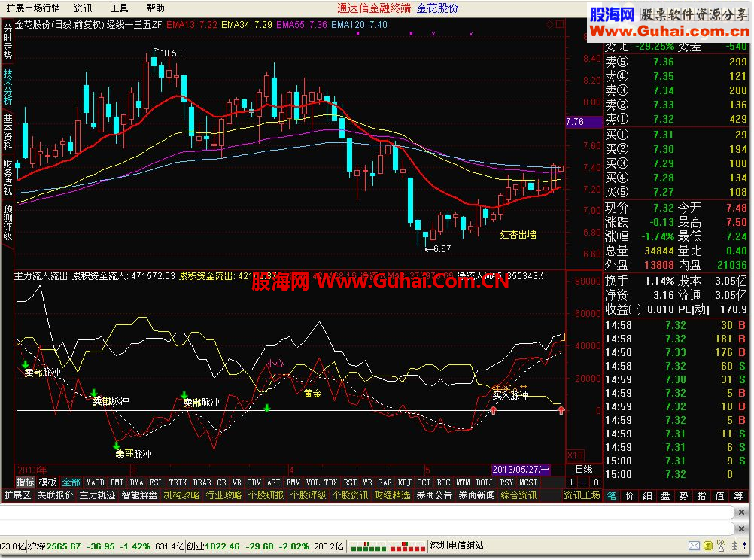Open the 资讯 menu
Viewport: 754px width, 560px height.
pyautogui.click(x=83, y=8)
